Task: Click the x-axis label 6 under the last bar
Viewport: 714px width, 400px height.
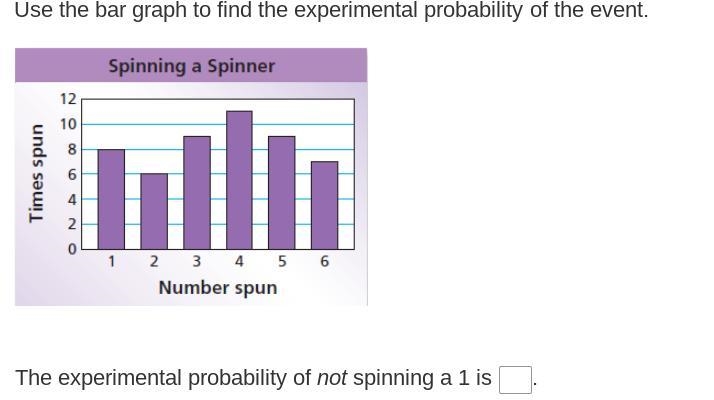Action: [x=325, y=262]
